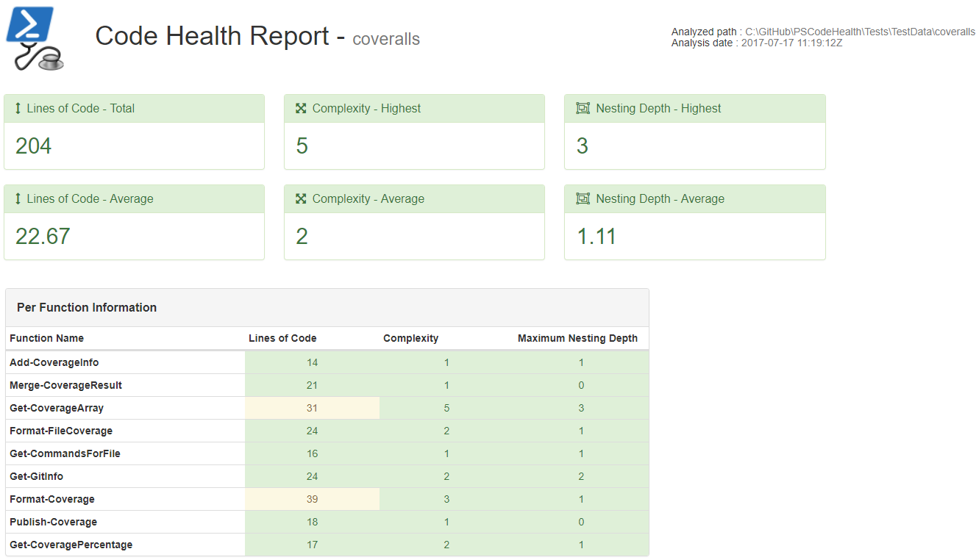Click lines of code 14 for Add-CoverageInfo
This screenshot has height=560, width=976.
(x=313, y=362)
